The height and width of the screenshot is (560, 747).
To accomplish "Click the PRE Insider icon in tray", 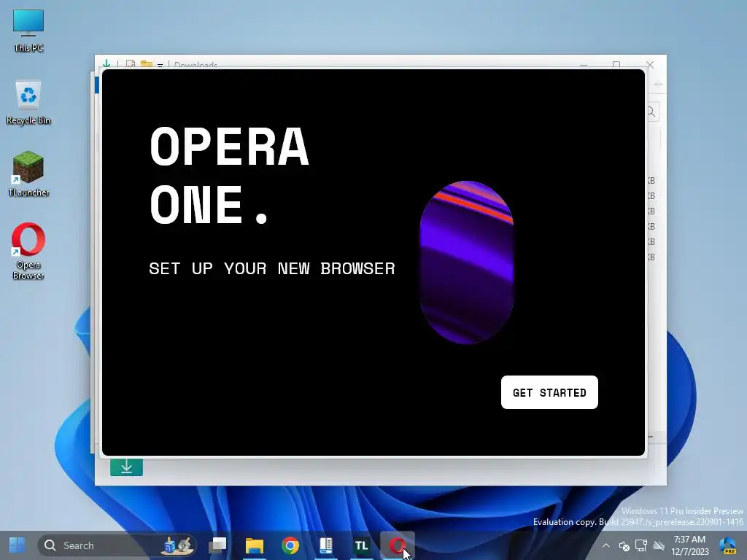I will [x=727, y=545].
